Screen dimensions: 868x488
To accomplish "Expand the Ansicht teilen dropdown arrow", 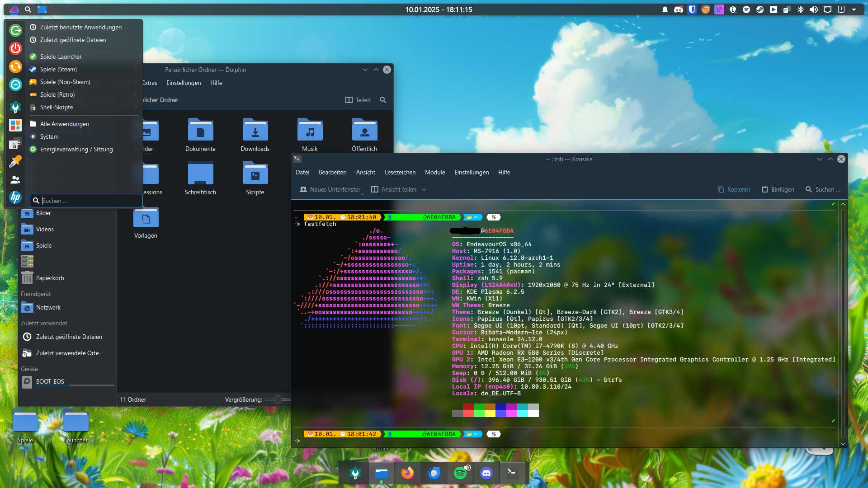I will tap(424, 190).
